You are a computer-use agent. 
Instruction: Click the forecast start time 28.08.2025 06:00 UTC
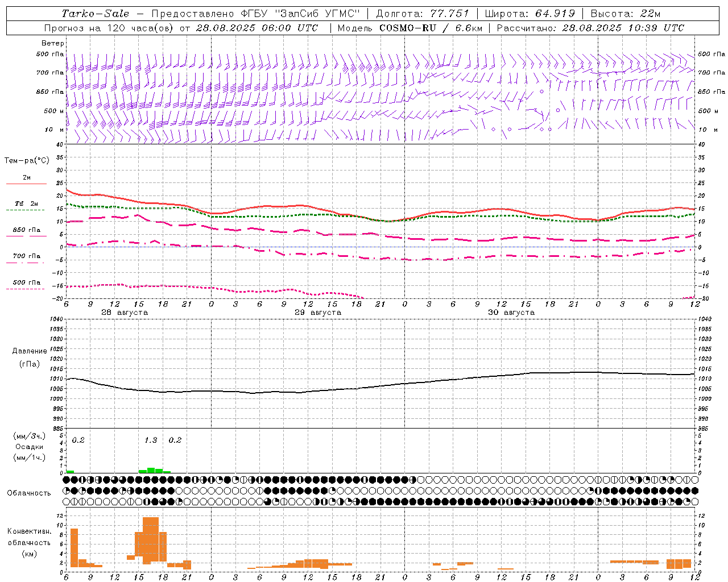257,28
